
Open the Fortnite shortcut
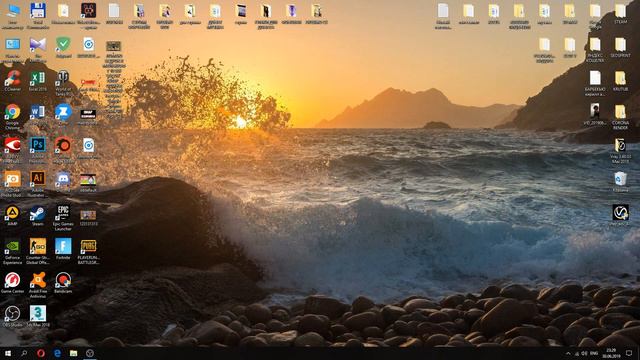point(63,246)
